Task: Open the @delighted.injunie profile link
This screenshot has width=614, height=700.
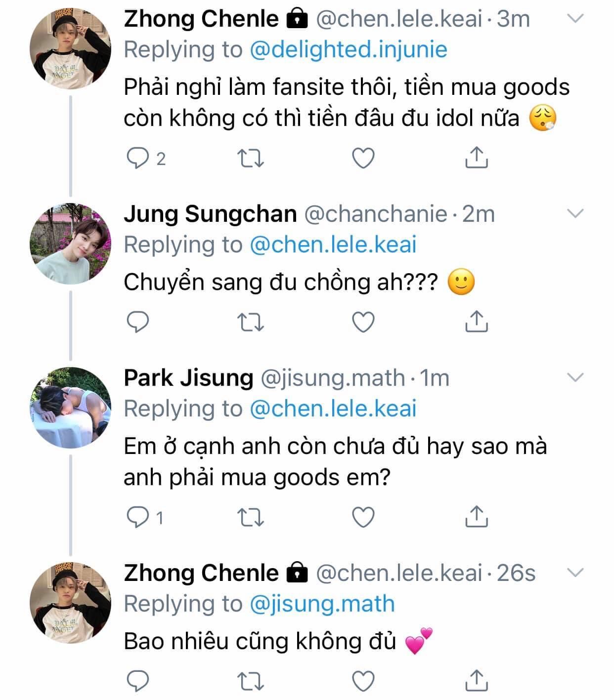Action: pyautogui.click(x=349, y=49)
